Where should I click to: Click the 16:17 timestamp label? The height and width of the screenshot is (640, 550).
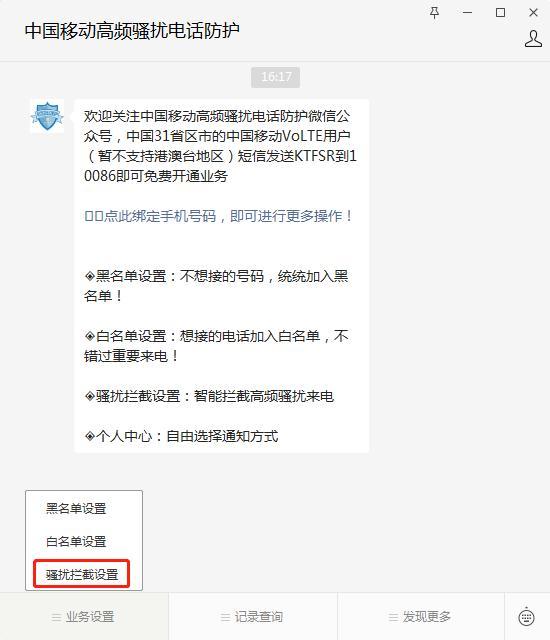pos(276,77)
